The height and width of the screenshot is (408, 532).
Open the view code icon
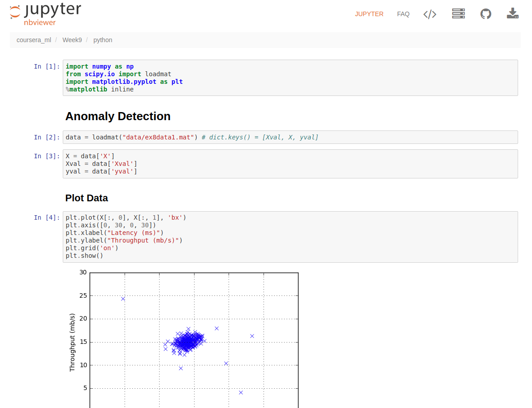tap(429, 14)
